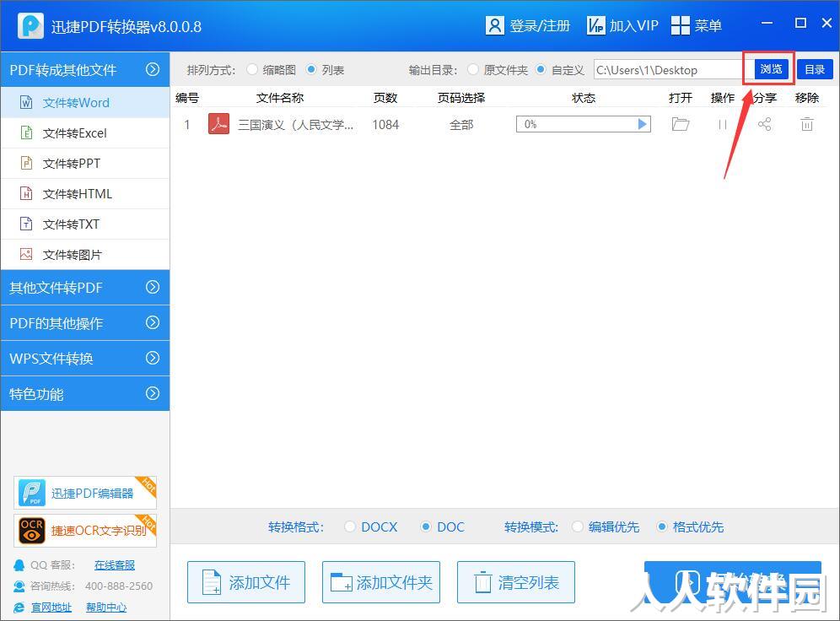Click the PPT icon beside 文件转PPT
Image resolution: width=840 pixels, height=621 pixels.
point(26,163)
